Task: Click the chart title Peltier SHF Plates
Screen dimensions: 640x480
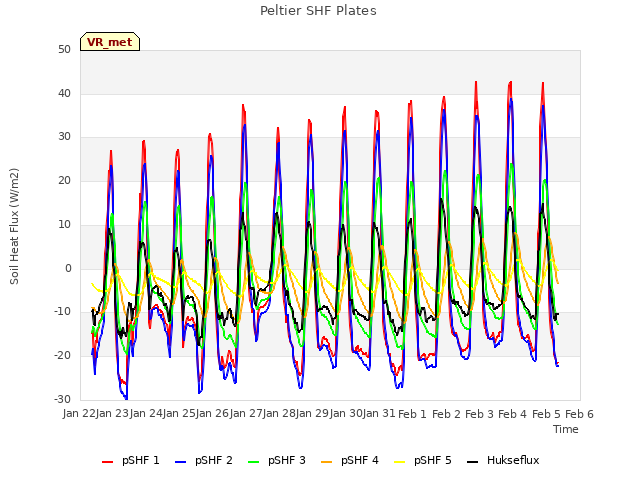Action: 318,11
